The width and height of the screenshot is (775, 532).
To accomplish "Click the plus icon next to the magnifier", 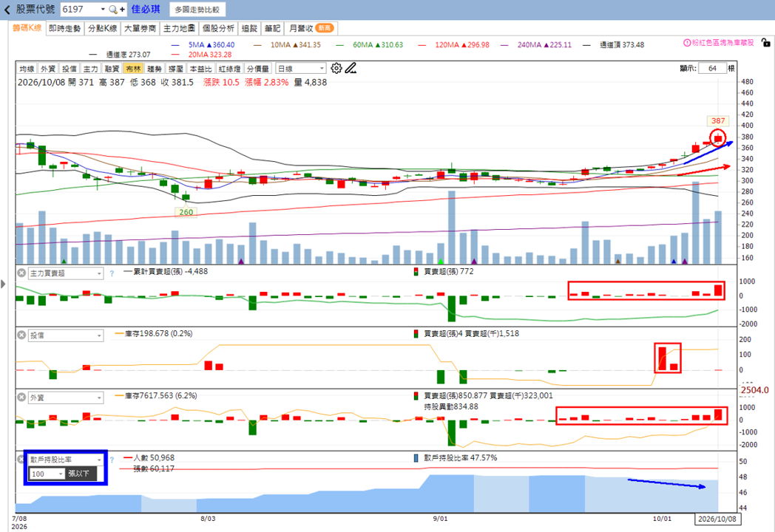I will pos(122,10).
